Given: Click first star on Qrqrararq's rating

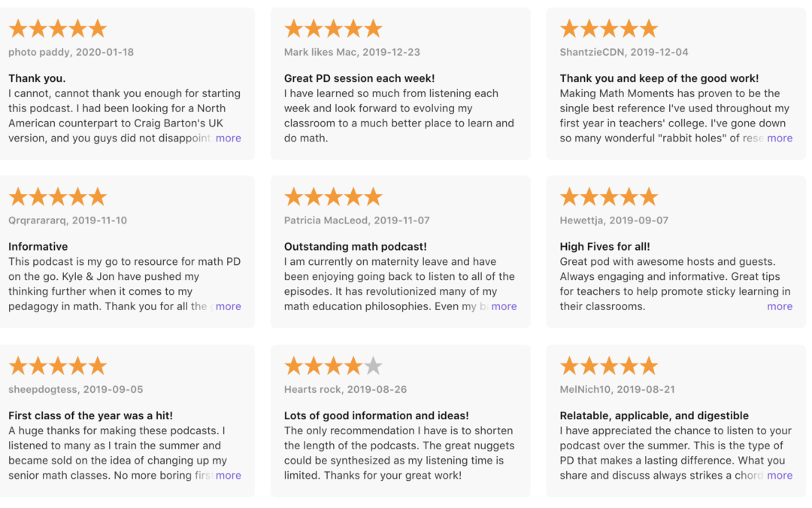Looking at the screenshot, I should pyautogui.click(x=18, y=198).
